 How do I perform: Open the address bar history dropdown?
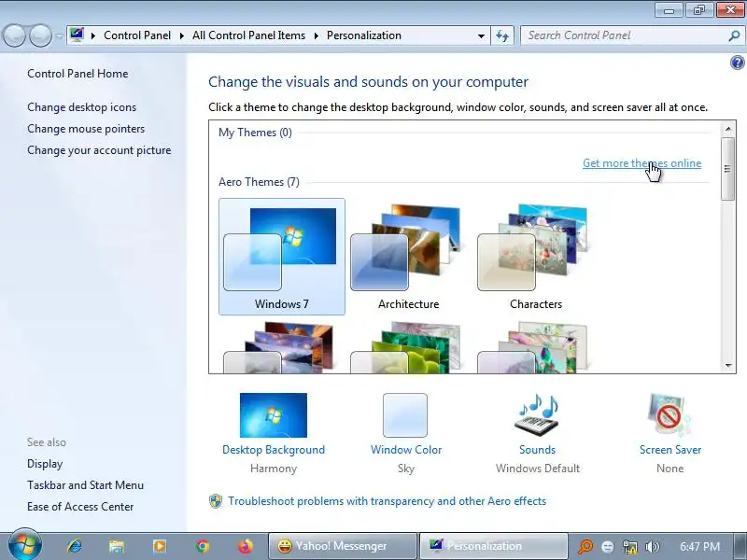pyautogui.click(x=481, y=35)
